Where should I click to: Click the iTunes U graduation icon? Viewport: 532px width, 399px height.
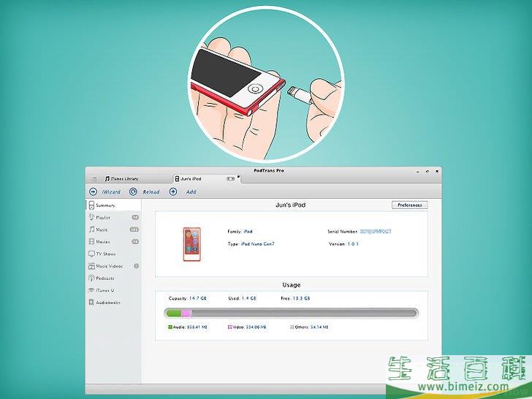tap(91, 290)
